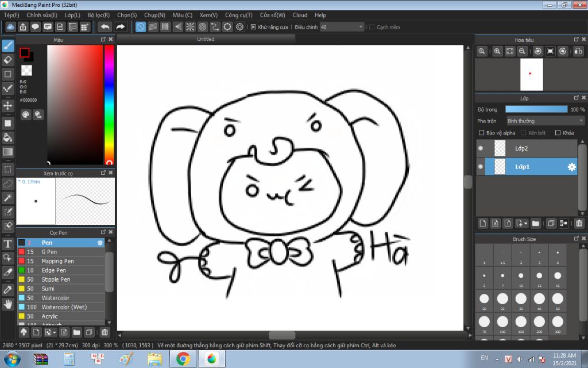588x368 pixels.
Task: Click the transparent color swatch
Action: pyautogui.click(x=26, y=70)
